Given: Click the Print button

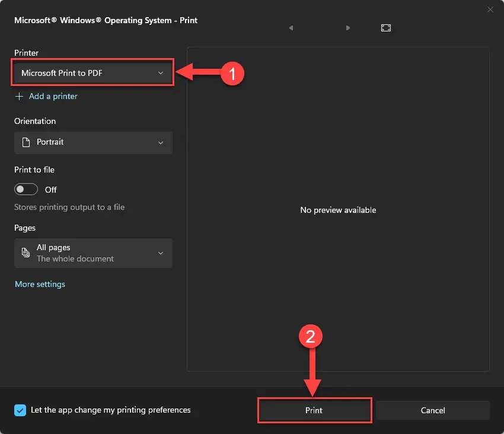Looking at the screenshot, I should point(314,410).
